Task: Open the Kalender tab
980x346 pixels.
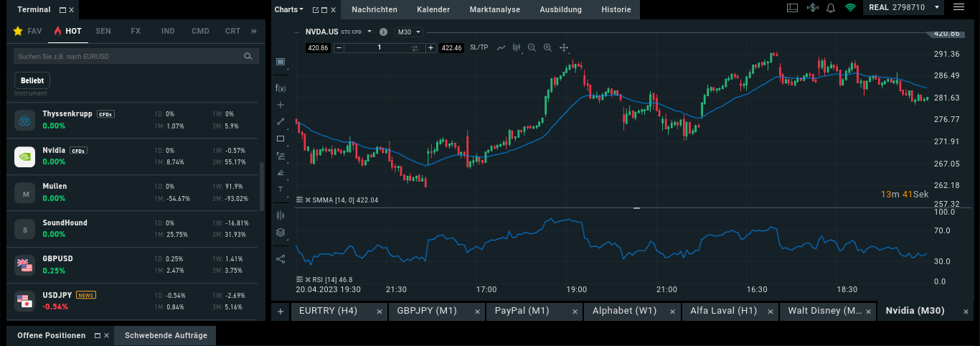Action: tap(433, 10)
